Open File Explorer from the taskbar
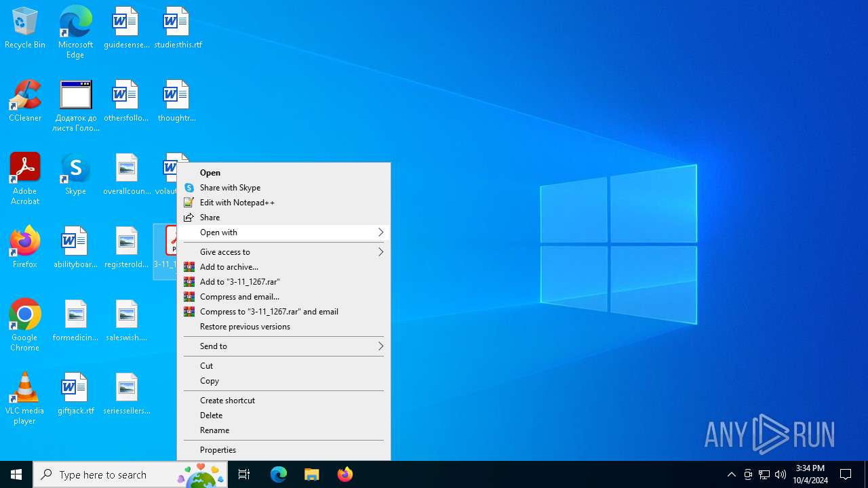 (x=311, y=474)
